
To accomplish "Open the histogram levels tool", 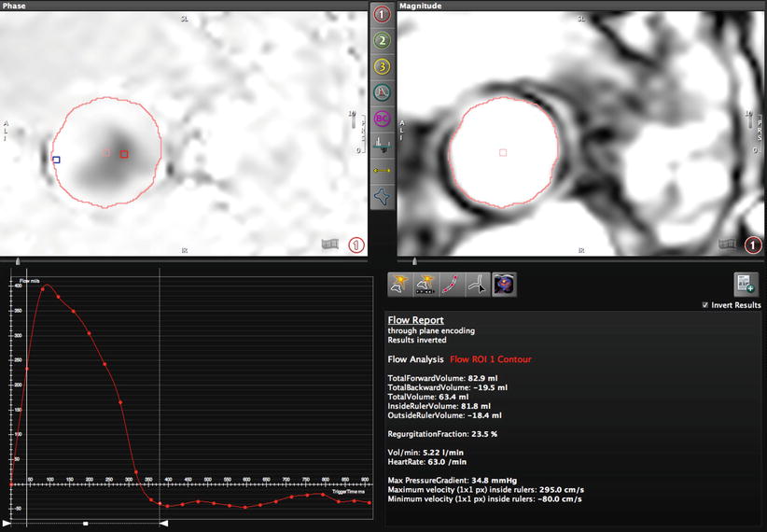I will click(x=382, y=145).
